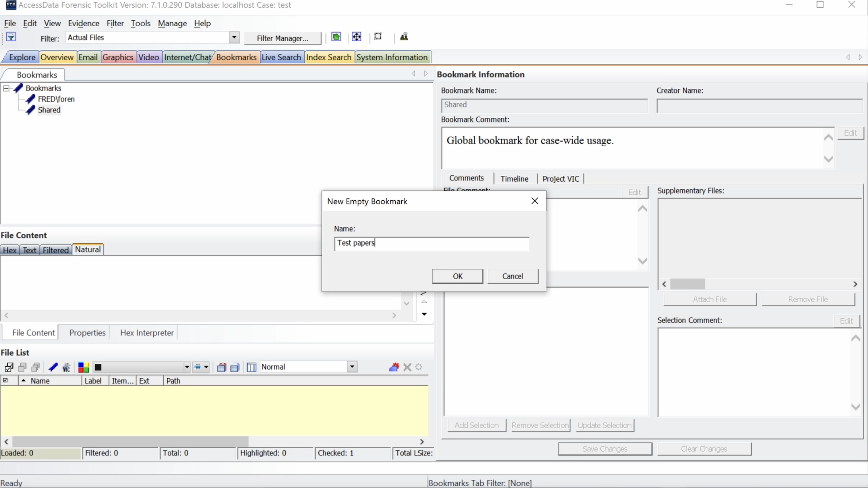Cancel the New Empty Bookmark dialog
This screenshot has width=868, height=488.
(513, 276)
